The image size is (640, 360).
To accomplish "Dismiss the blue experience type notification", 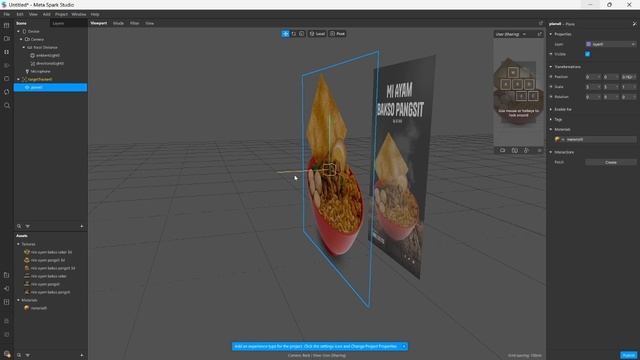I will click(404, 347).
